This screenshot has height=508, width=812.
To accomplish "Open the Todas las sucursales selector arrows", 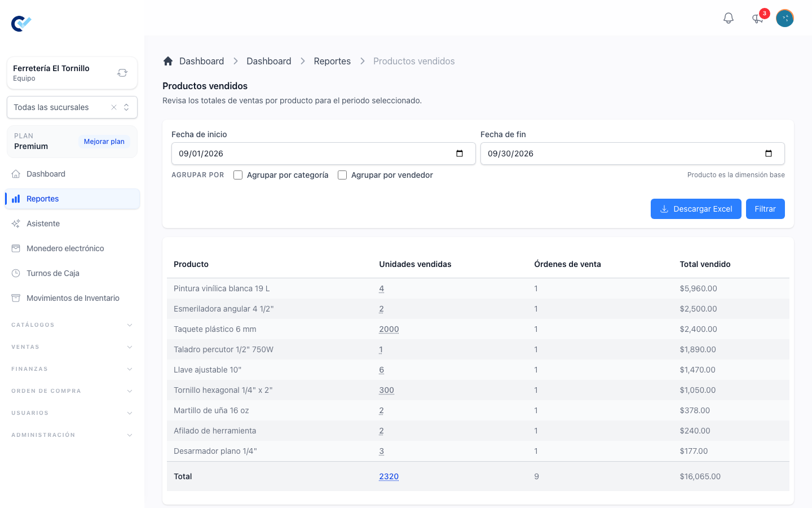I will tap(126, 107).
